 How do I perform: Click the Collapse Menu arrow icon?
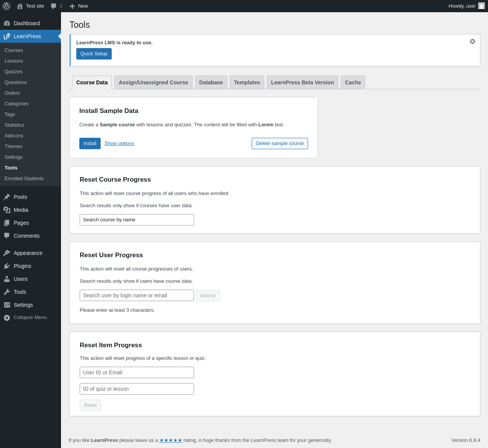[x=7, y=317]
